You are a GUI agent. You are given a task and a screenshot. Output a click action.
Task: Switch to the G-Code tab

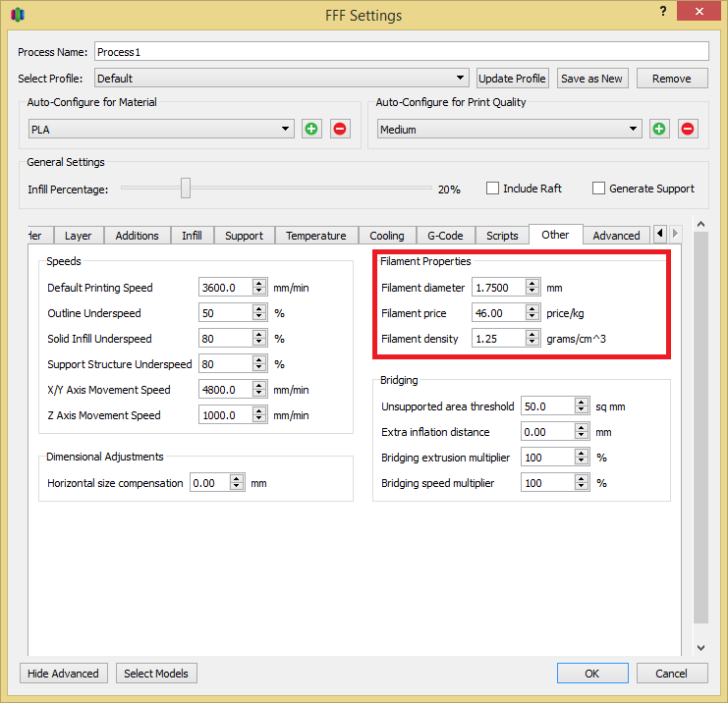[x=445, y=236]
